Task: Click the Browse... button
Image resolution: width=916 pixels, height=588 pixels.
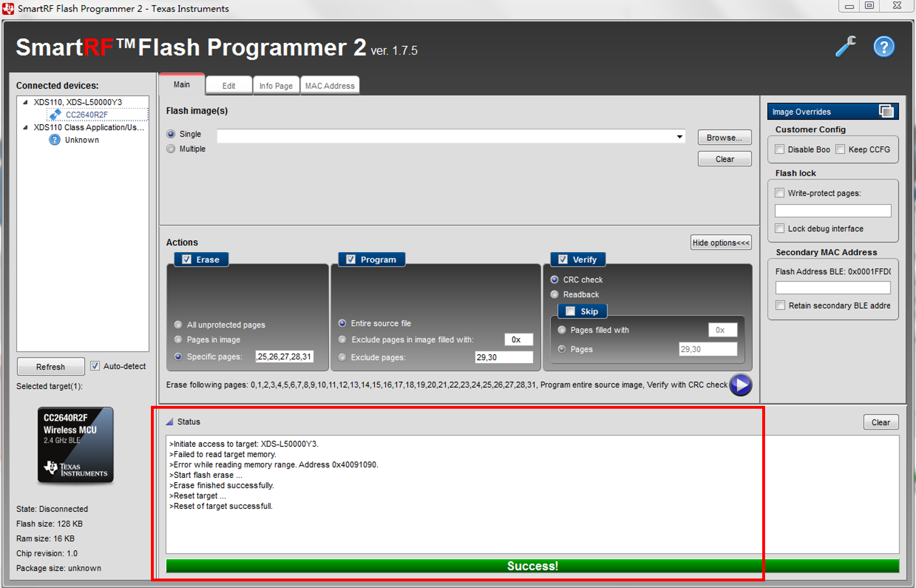Action: pos(724,137)
